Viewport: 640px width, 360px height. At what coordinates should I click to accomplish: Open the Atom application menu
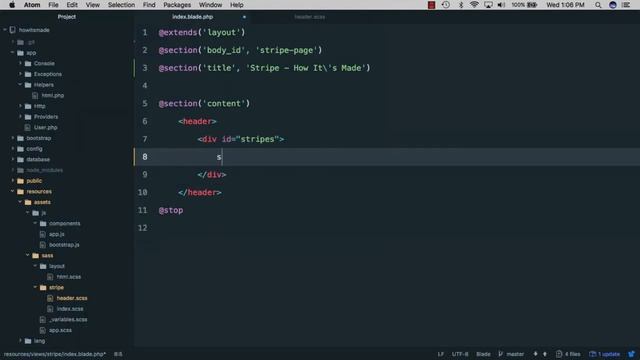[x=32, y=5]
